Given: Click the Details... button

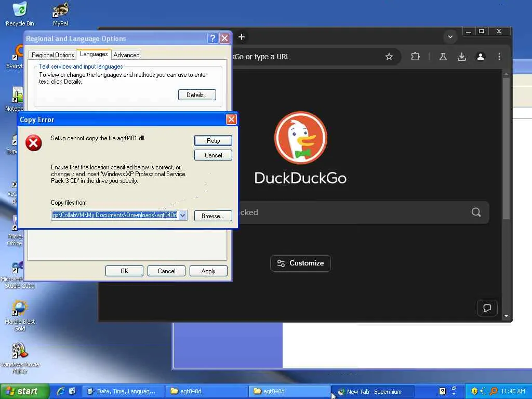Looking at the screenshot, I should pos(197,95).
